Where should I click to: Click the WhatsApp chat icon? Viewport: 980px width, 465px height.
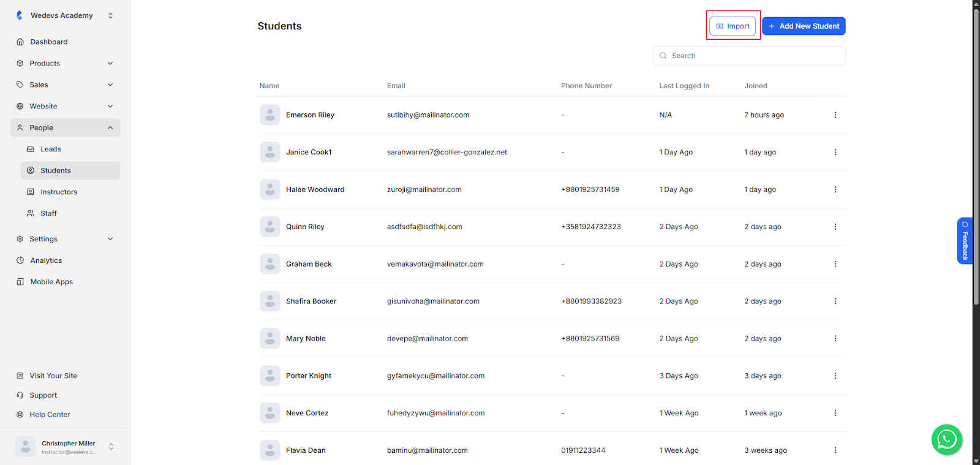[x=946, y=439]
